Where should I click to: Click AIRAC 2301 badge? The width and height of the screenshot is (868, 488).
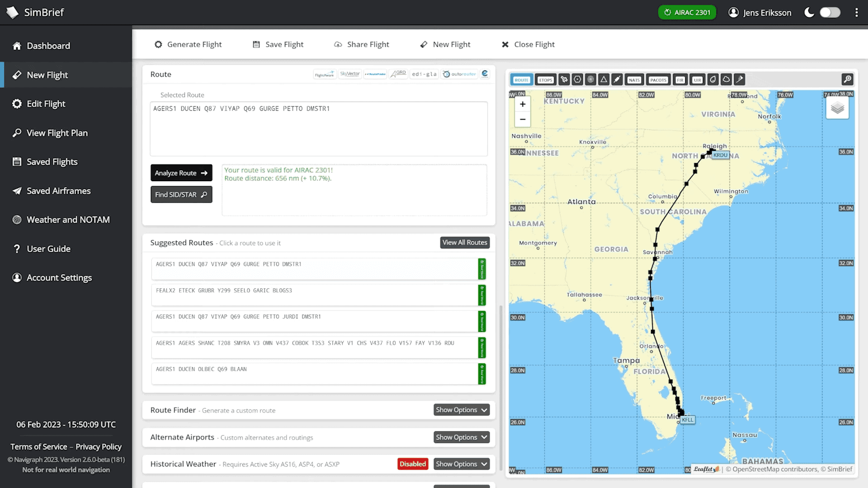687,13
